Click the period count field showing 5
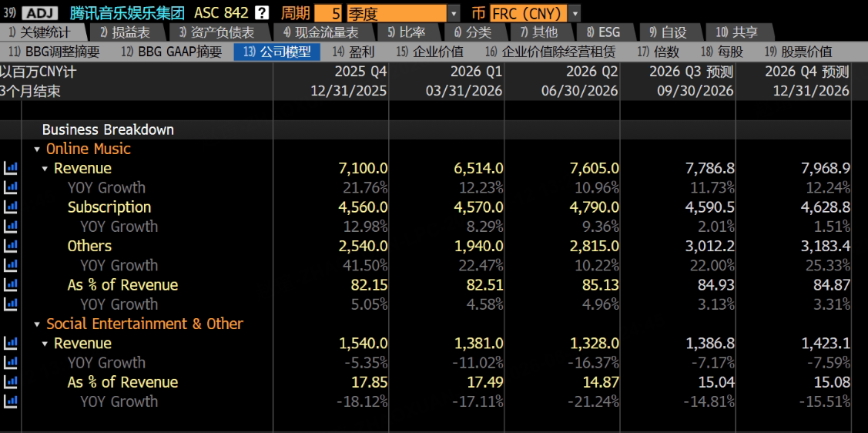This screenshot has width=868, height=433. click(329, 12)
